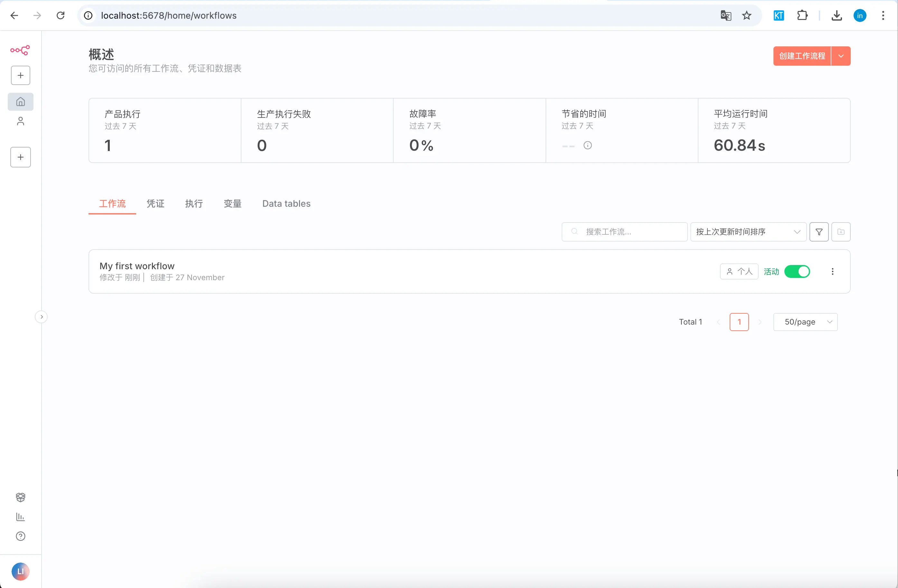Click the n8n logo in sidebar
This screenshot has height=588, width=898.
click(x=20, y=50)
